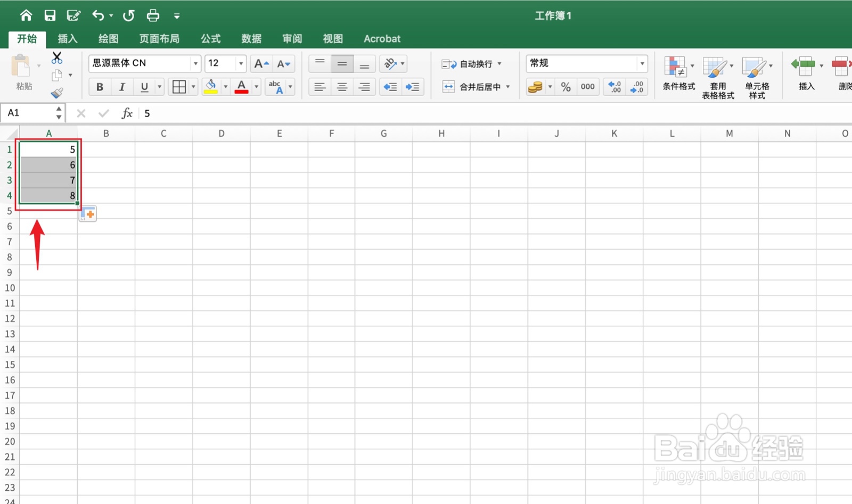Activate the Format Painter brush
This screenshot has width=852, height=504.
(x=57, y=93)
